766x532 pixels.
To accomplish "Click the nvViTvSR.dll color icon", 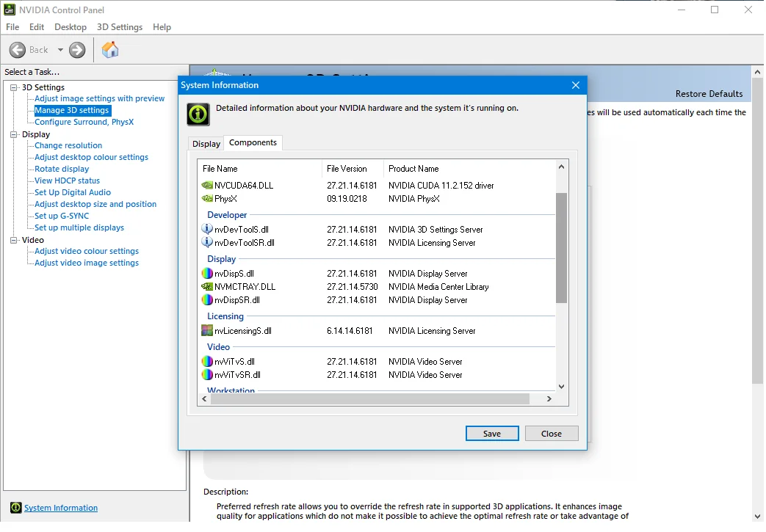I will (x=207, y=374).
